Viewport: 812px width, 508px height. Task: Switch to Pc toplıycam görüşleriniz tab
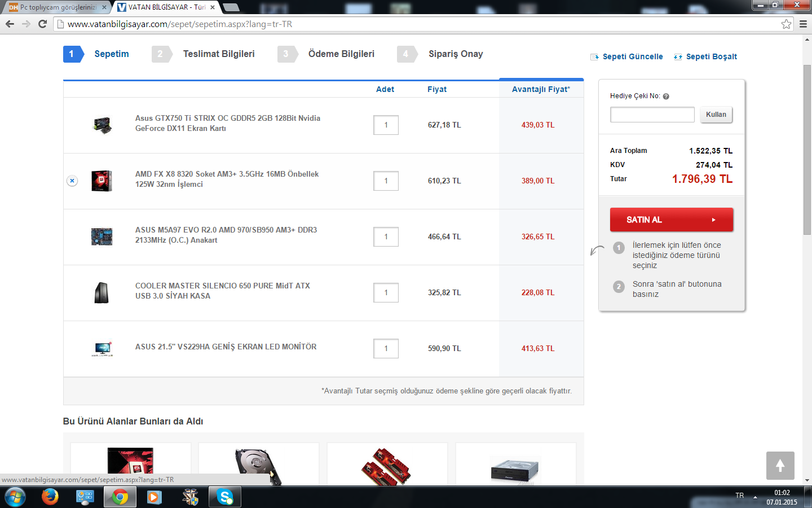pyautogui.click(x=56, y=7)
